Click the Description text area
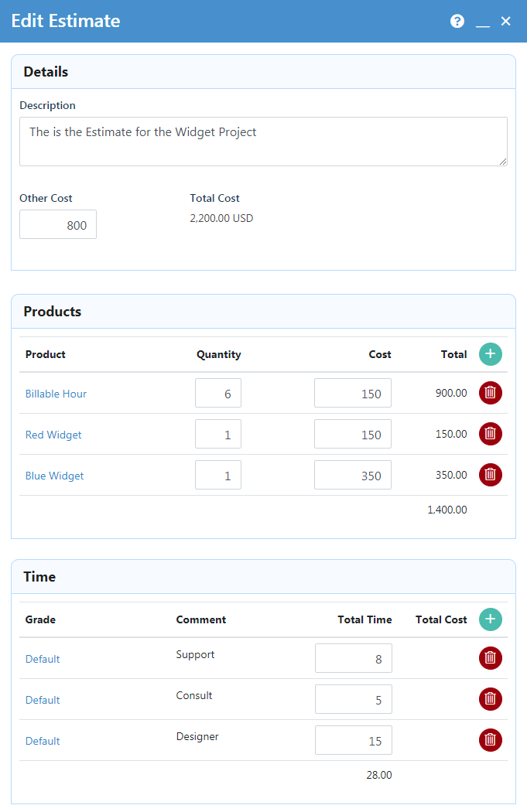 pyautogui.click(x=263, y=142)
